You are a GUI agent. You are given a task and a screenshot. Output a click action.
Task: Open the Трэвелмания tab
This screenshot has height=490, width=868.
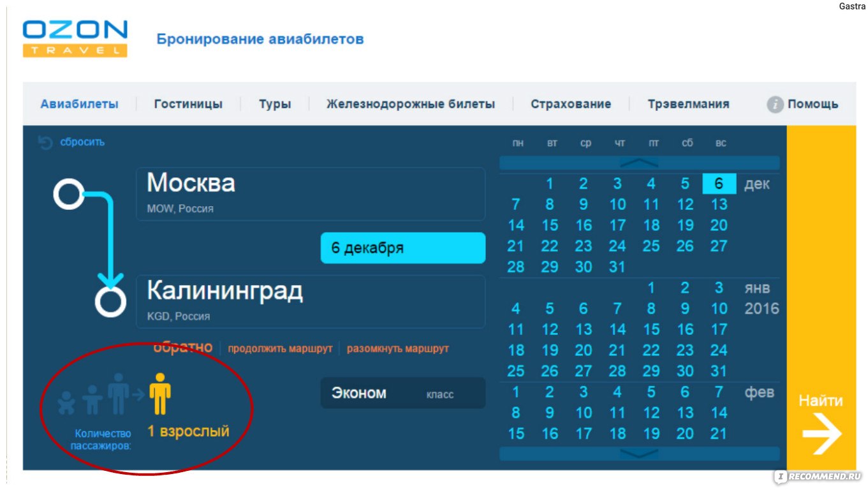pyautogui.click(x=688, y=104)
